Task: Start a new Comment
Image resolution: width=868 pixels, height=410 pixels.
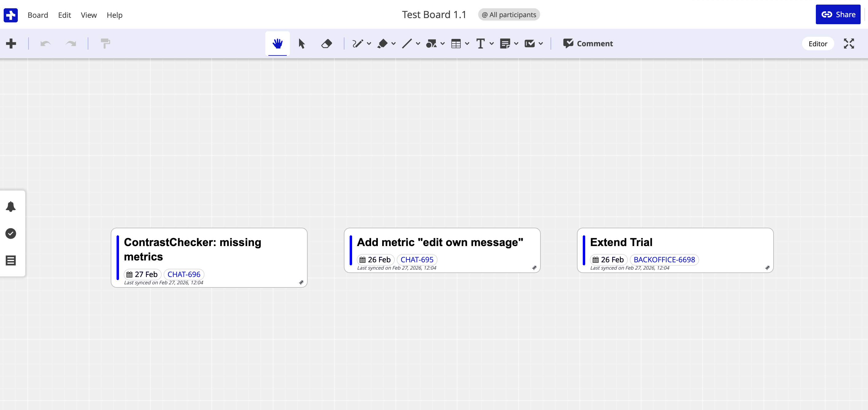Action: coord(588,44)
